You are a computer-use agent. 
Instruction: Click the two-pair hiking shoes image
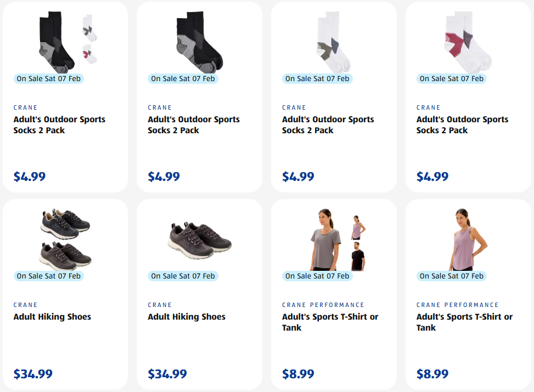(x=65, y=239)
